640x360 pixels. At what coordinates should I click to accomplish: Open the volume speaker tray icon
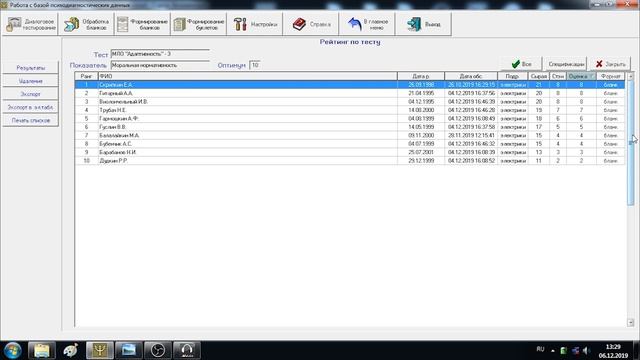point(587,350)
